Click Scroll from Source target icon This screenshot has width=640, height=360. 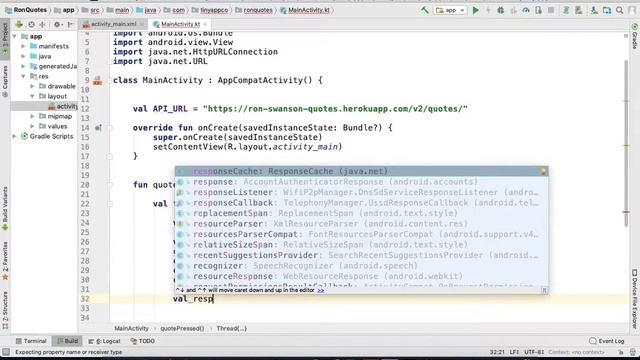click(31, 24)
